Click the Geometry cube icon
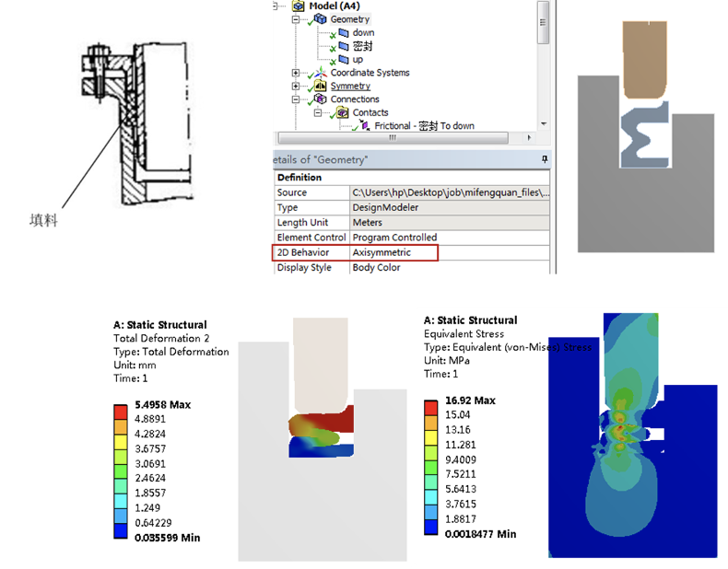The width and height of the screenshot is (728, 569). [x=320, y=19]
